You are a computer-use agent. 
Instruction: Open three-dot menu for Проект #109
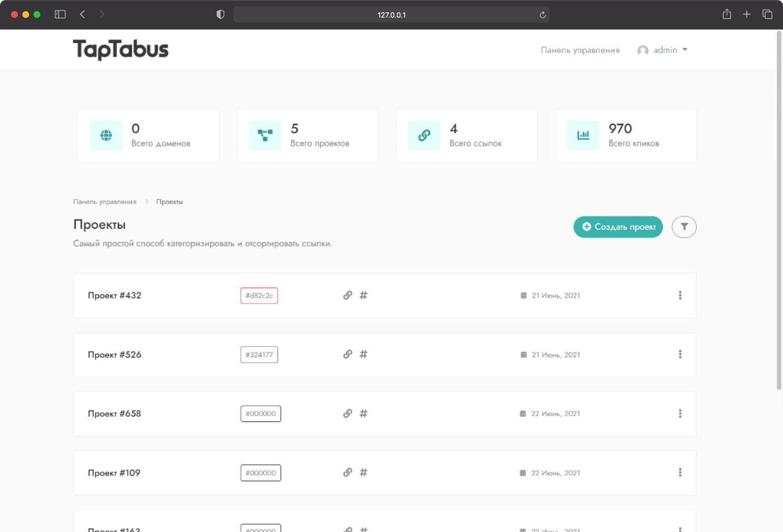[x=680, y=472]
